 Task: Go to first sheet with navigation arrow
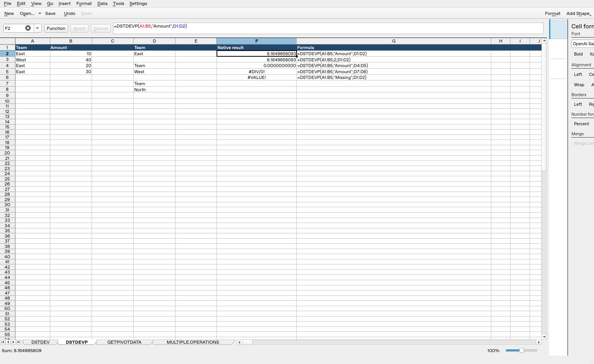tap(3, 342)
